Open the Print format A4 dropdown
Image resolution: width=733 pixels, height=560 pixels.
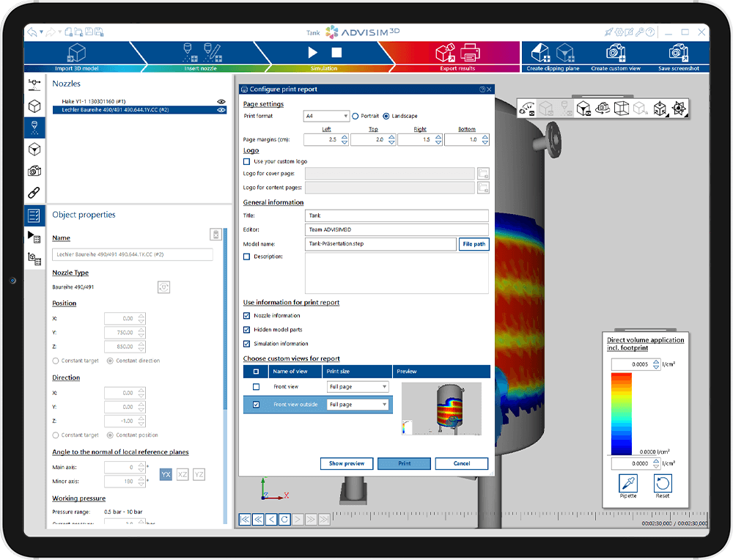click(326, 116)
